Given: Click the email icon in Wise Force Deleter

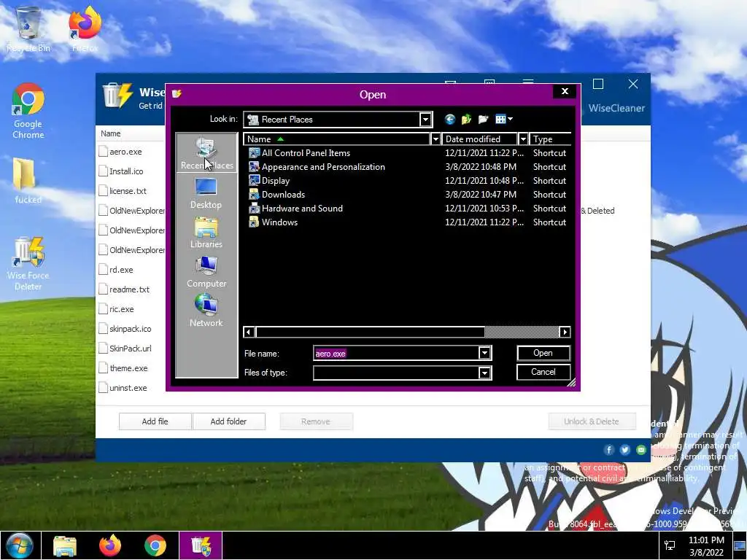Looking at the screenshot, I should click(641, 449).
